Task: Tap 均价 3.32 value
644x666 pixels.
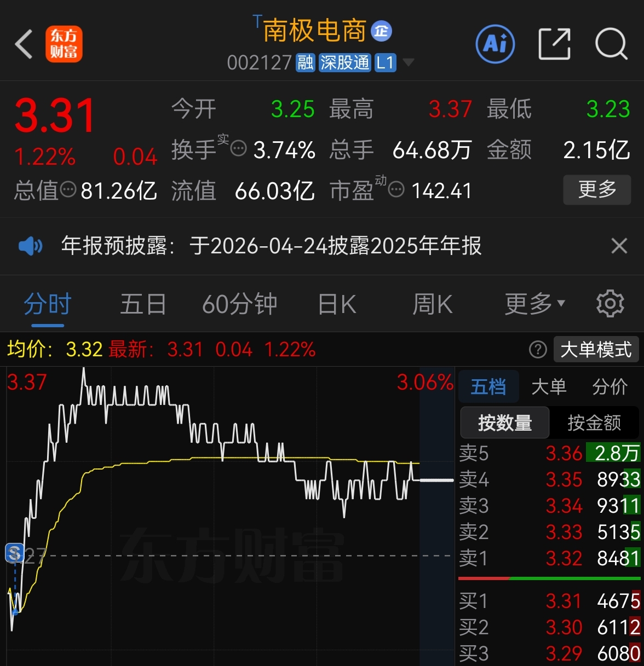Action: pyautogui.click(x=84, y=349)
